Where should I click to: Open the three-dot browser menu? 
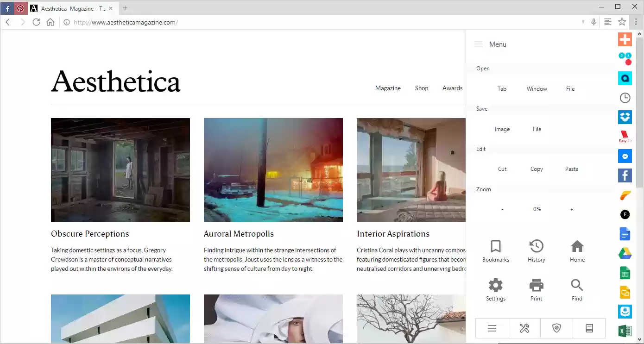point(636,22)
